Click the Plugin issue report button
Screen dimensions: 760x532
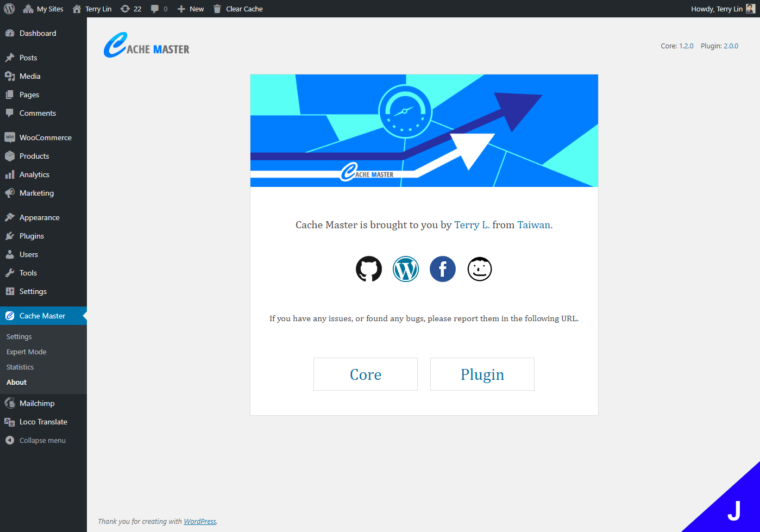482,374
